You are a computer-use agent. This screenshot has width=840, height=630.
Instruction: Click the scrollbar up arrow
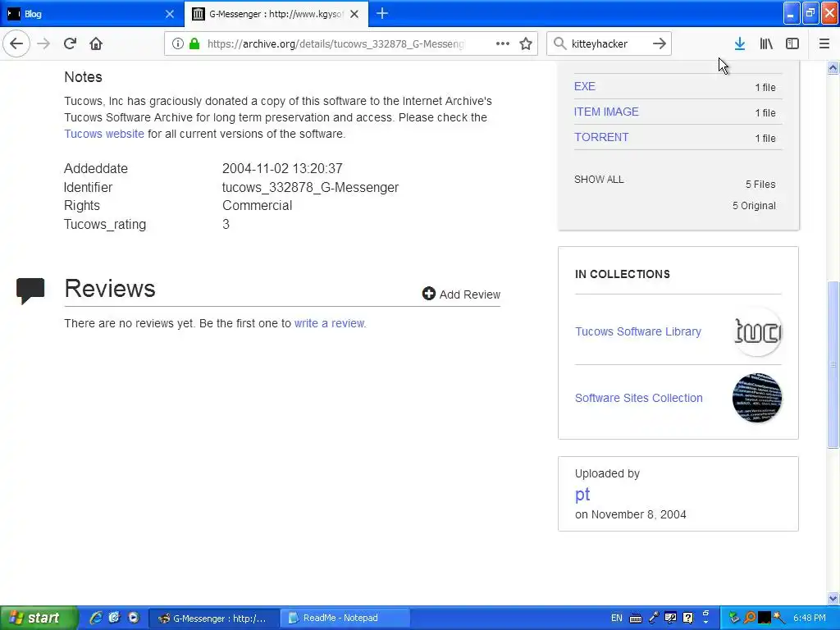(x=833, y=67)
